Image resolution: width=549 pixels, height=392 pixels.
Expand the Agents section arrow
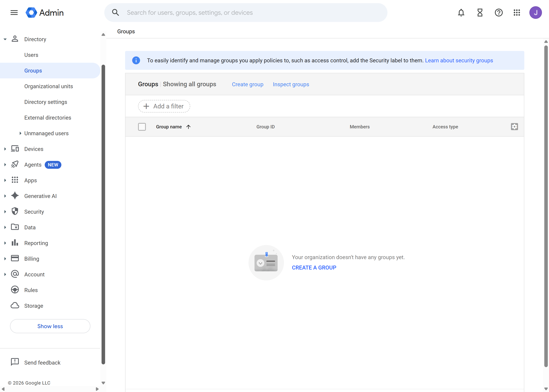pyautogui.click(x=5, y=165)
